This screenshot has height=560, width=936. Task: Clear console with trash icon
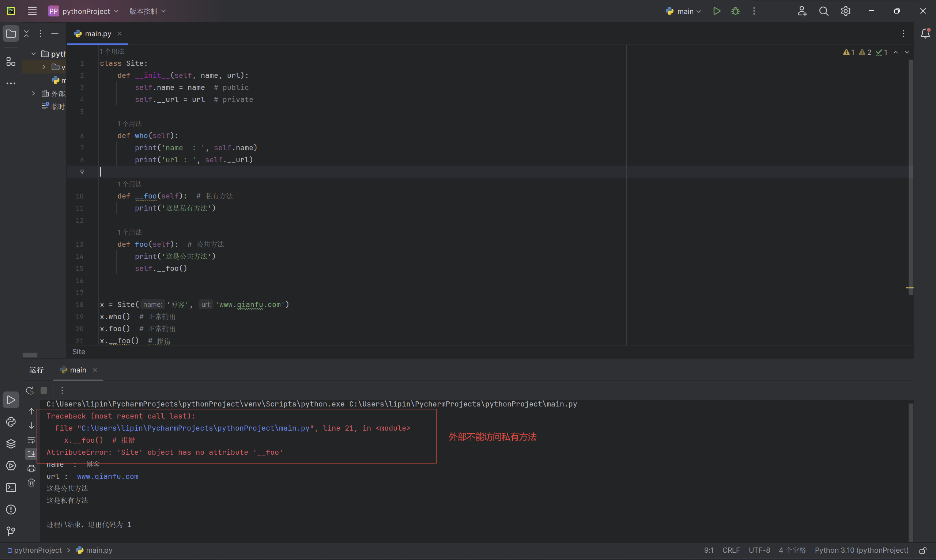point(31,483)
